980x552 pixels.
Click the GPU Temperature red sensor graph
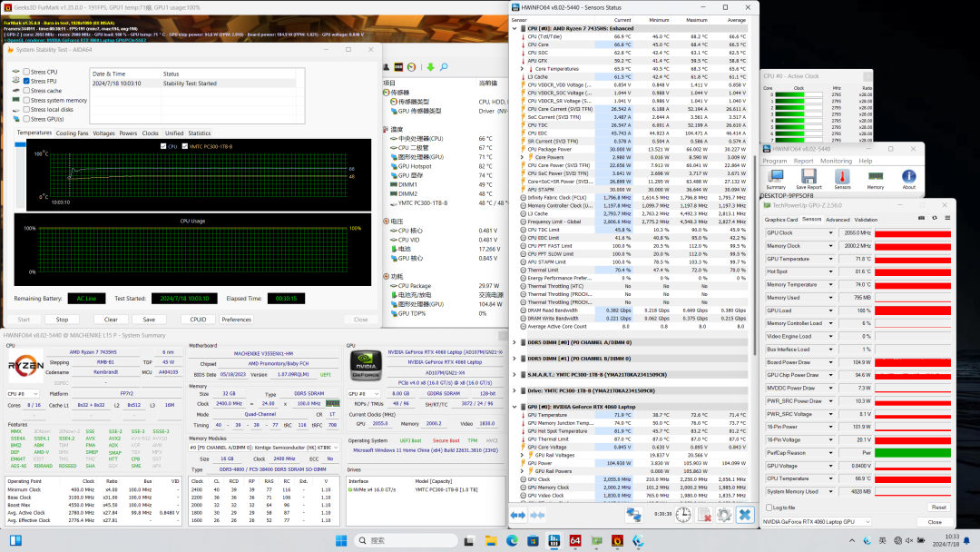915,259
